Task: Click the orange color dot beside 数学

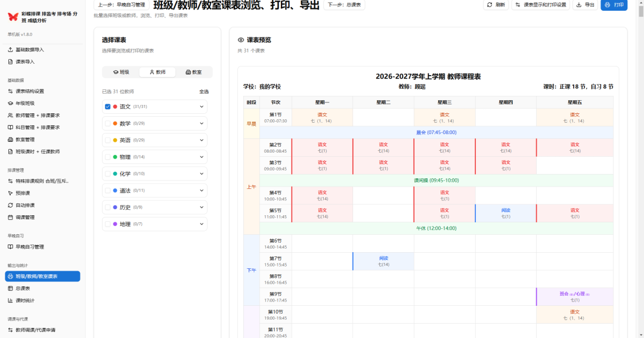Action: pos(115,123)
